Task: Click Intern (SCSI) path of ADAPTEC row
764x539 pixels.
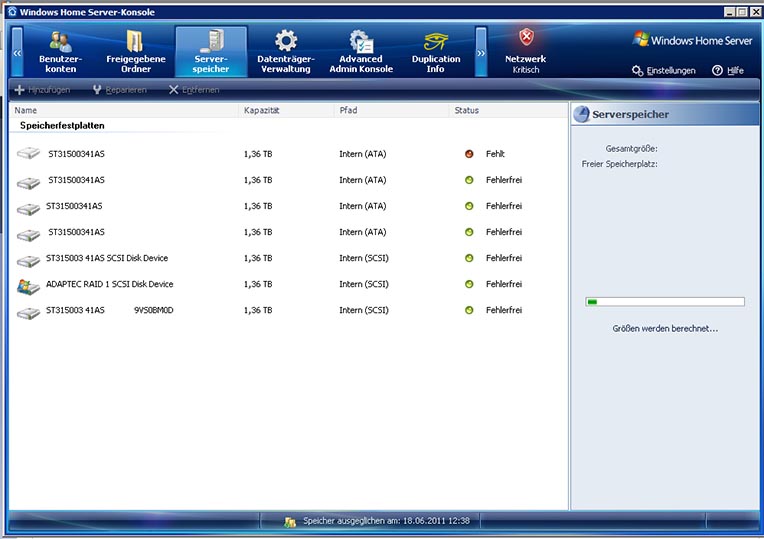Action: pyautogui.click(x=364, y=284)
